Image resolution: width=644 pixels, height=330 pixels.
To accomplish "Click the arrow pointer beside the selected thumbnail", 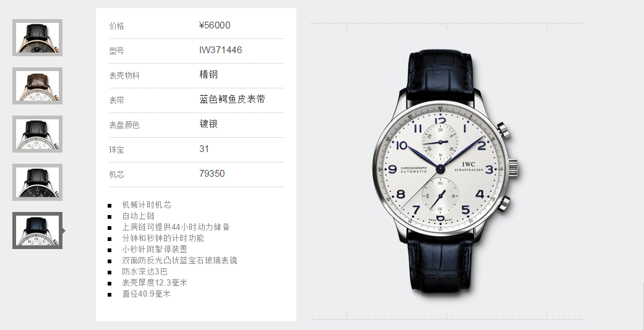I will click(x=64, y=231).
